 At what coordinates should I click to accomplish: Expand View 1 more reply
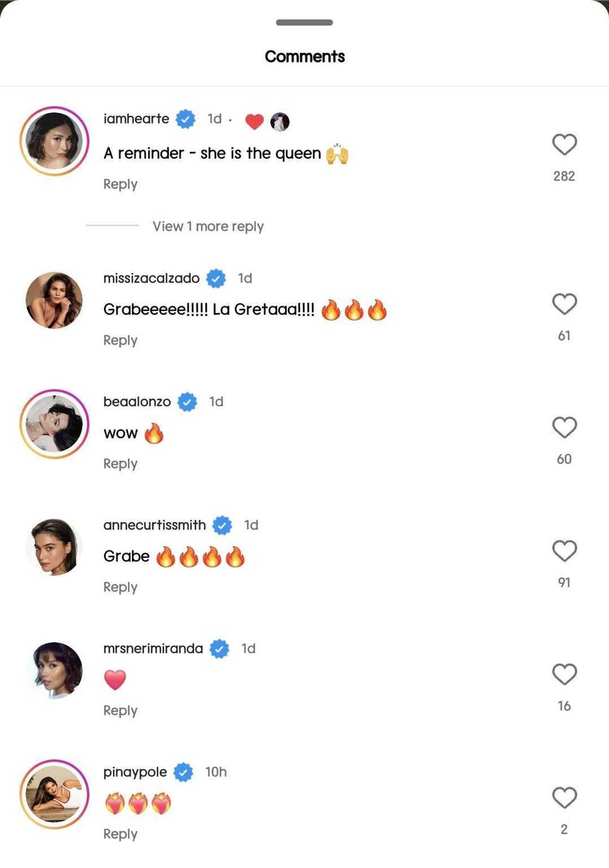pos(208,226)
